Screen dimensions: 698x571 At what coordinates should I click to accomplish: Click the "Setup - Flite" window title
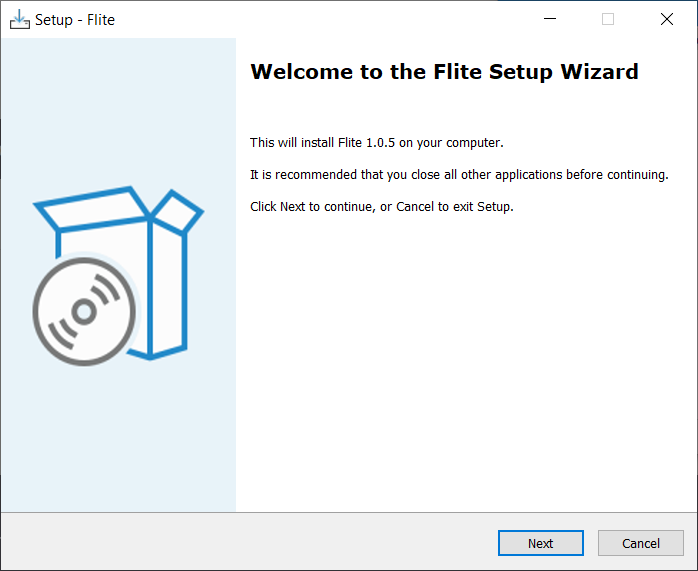pyautogui.click(x=75, y=19)
